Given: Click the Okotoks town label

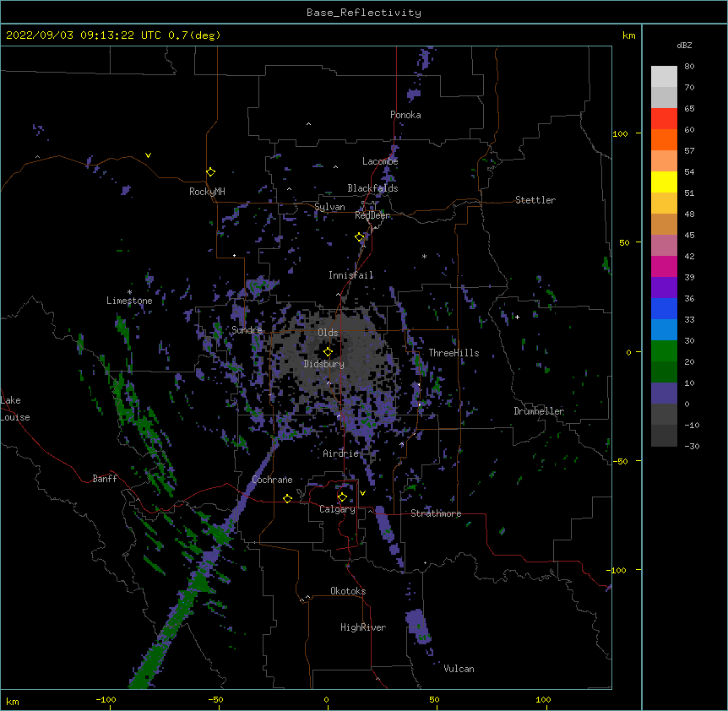Looking at the screenshot, I should [348, 591].
